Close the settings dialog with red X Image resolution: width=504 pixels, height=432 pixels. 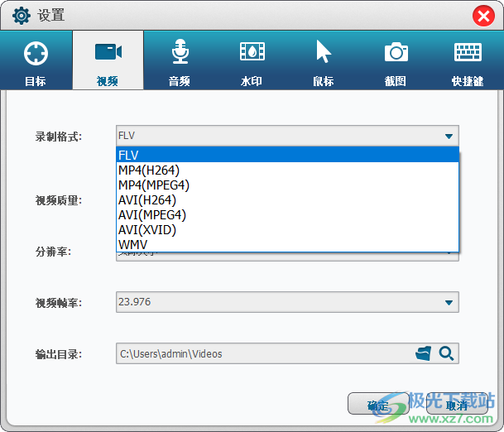(483, 16)
